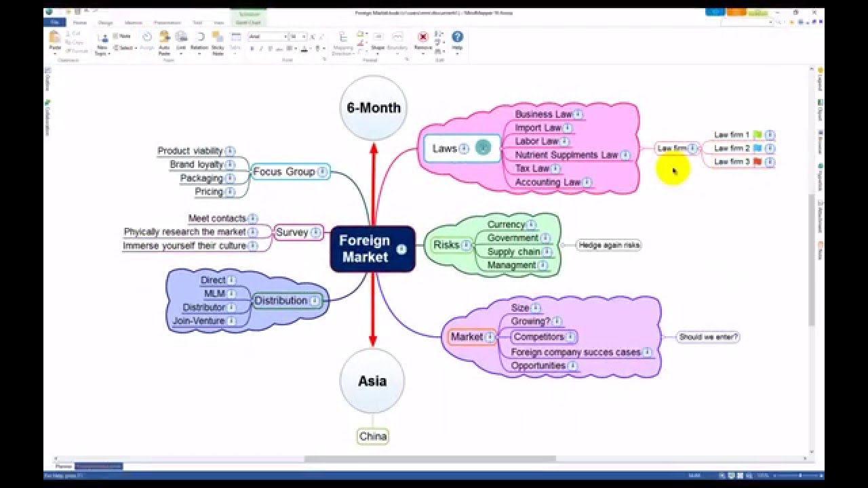
Task: Collapse the Distribution topic expander
Action: tap(315, 301)
